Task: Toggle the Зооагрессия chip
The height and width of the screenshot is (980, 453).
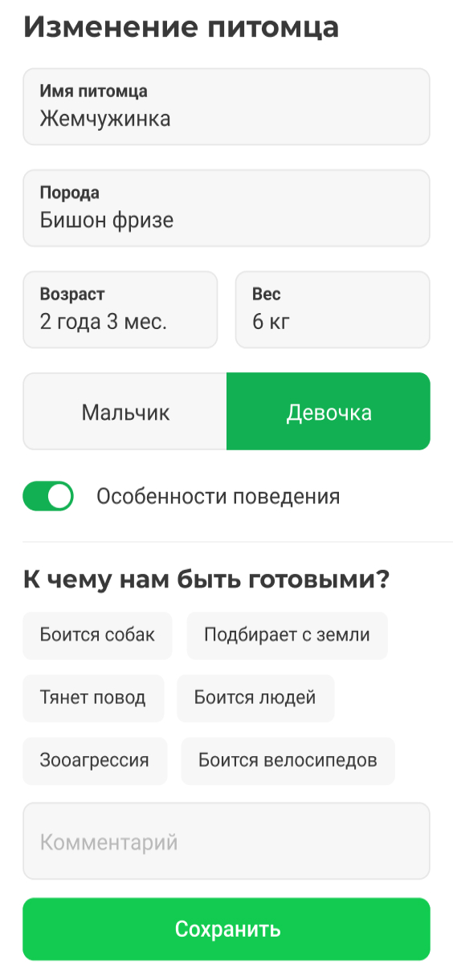Action: coord(95,761)
